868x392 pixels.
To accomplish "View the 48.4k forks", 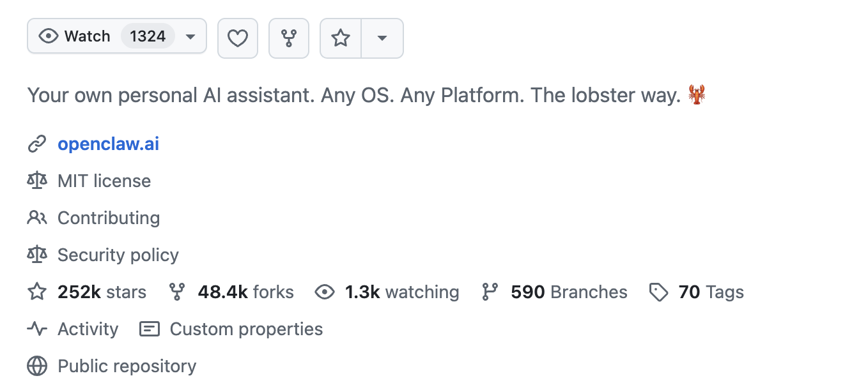I will click(x=245, y=292).
